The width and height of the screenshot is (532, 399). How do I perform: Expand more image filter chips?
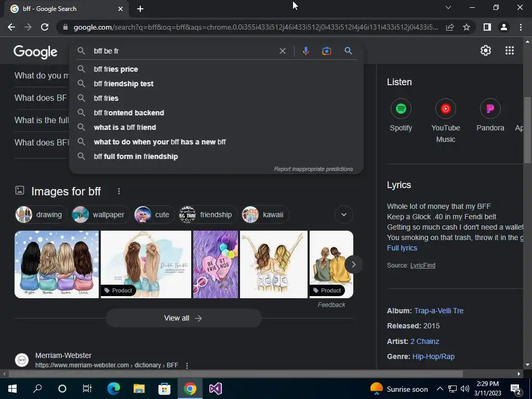coord(344,215)
